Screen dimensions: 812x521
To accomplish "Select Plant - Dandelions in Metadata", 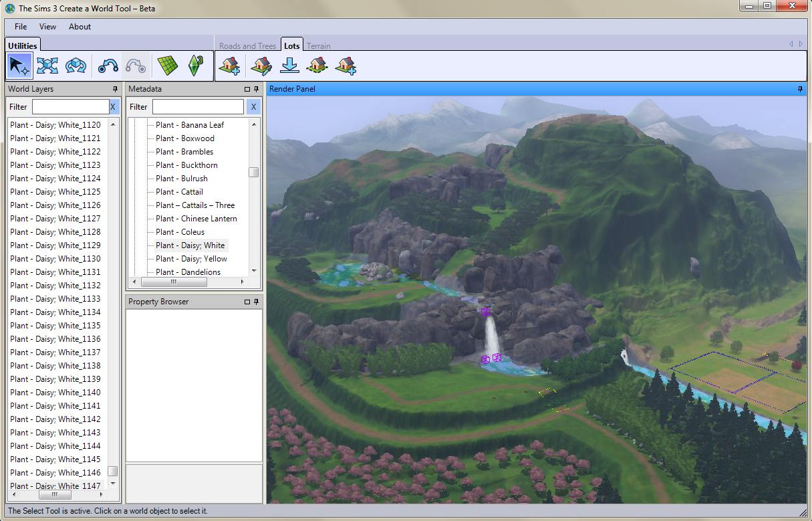I will tap(188, 272).
